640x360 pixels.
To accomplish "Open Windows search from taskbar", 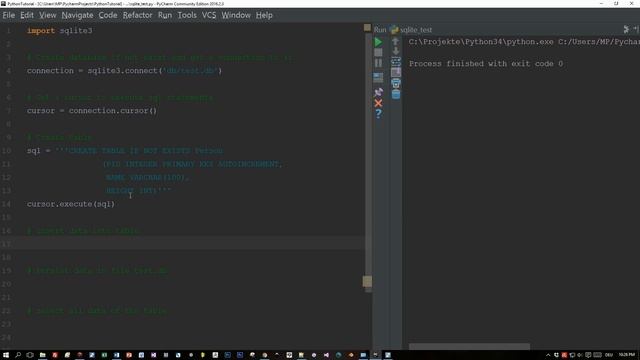I will (18, 355).
